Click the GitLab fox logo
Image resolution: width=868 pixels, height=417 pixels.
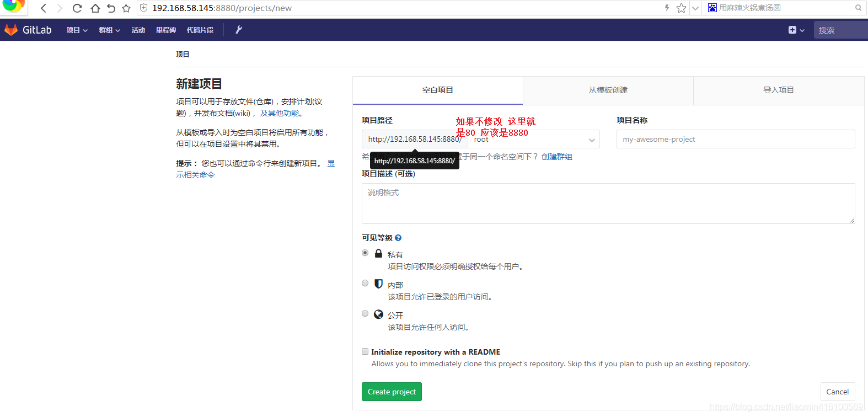click(x=11, y=30)
